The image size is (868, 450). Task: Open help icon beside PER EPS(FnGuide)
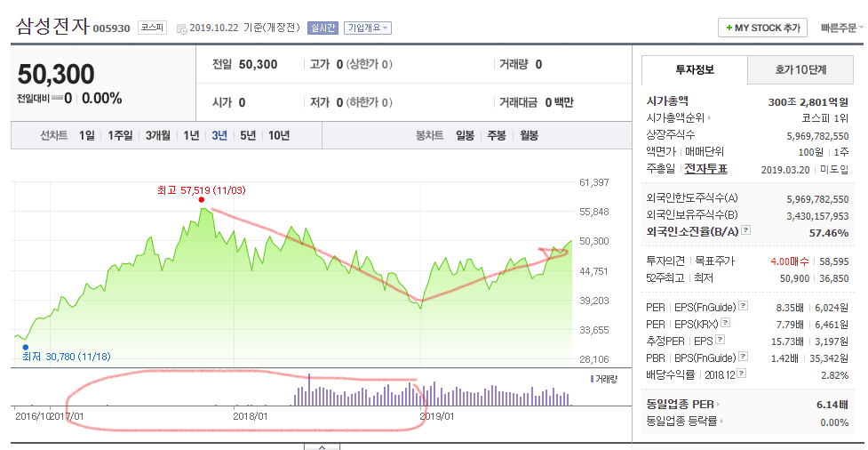743,306
